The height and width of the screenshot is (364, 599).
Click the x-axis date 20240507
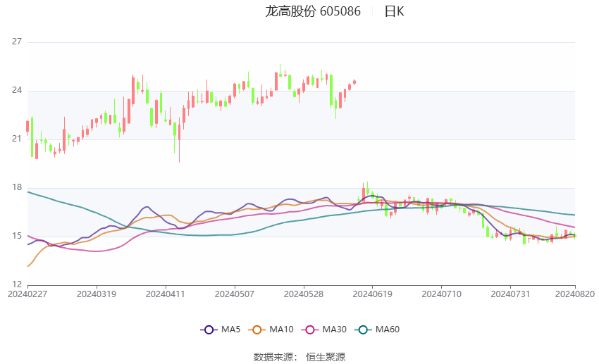tap(235, 294)
